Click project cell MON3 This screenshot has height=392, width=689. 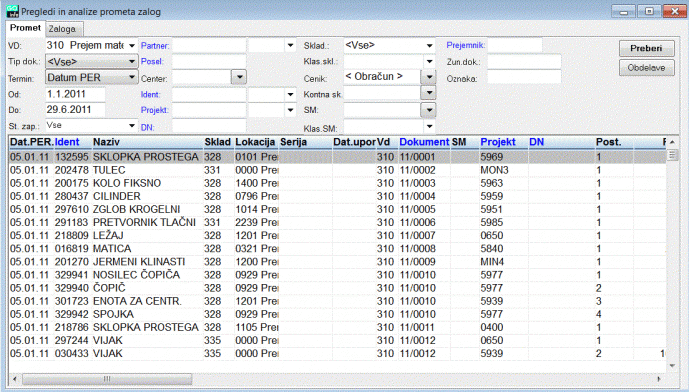click(494, 170)
